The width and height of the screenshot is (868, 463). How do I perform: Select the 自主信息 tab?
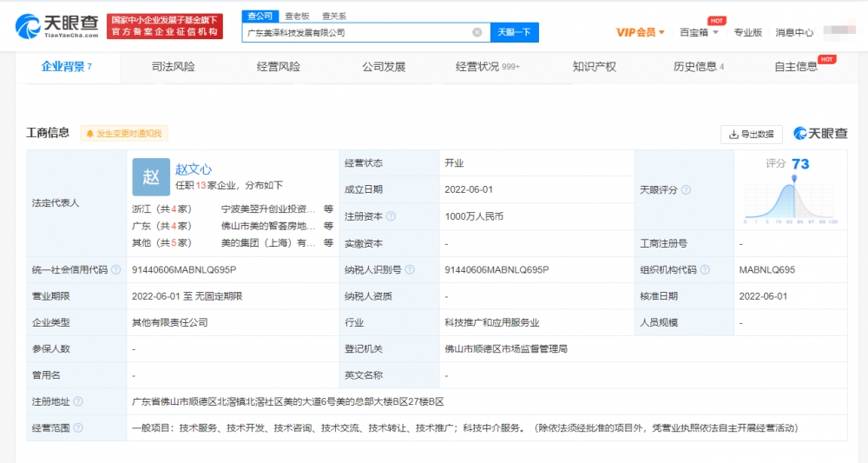click(x=796, y=67)
